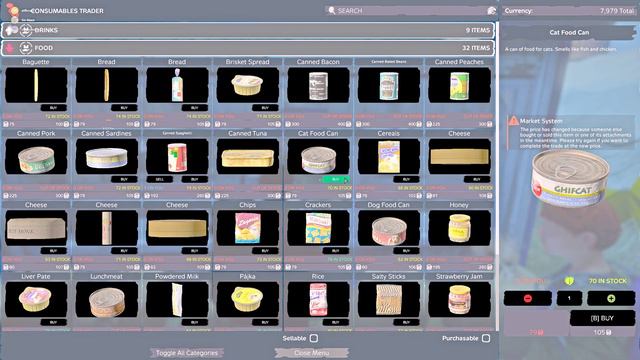The width and height of the screenshot is (640, 360).
Task: Select the Strawberry Jam item thumbnail
Action: [459, 299]
